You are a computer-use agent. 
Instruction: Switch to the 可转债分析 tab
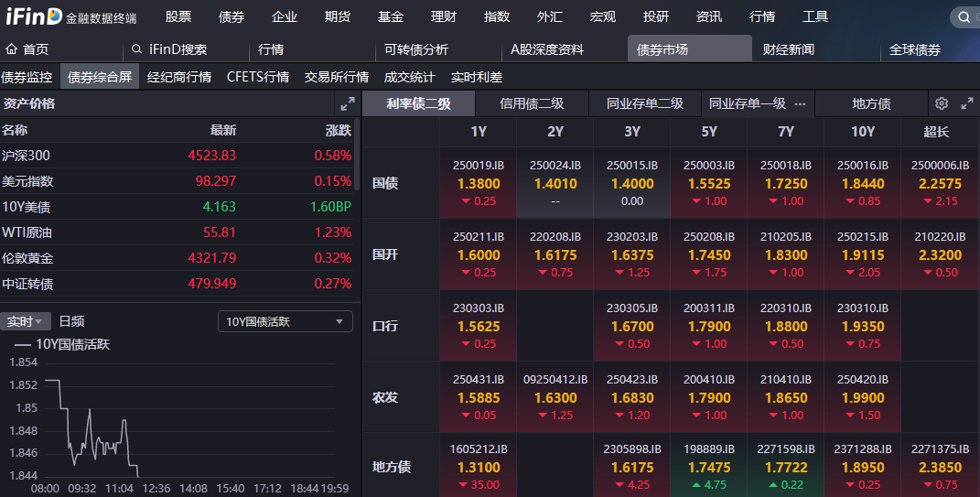pos(416,49)
